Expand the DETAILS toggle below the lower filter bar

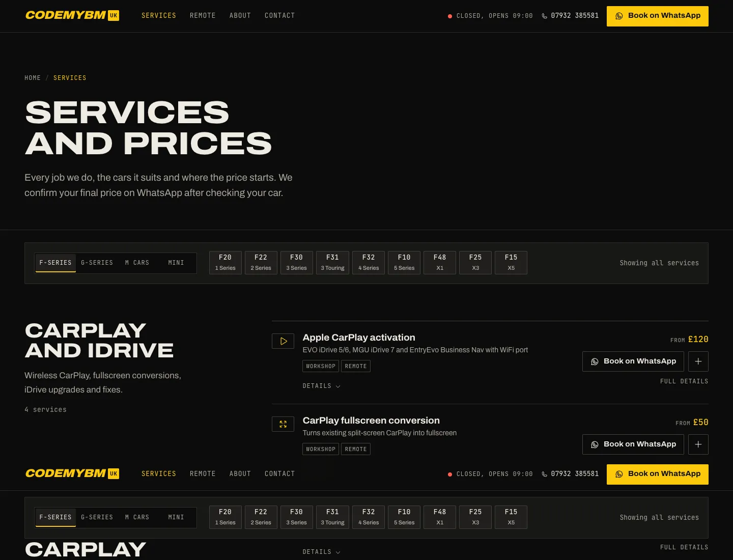click(322, 552)
